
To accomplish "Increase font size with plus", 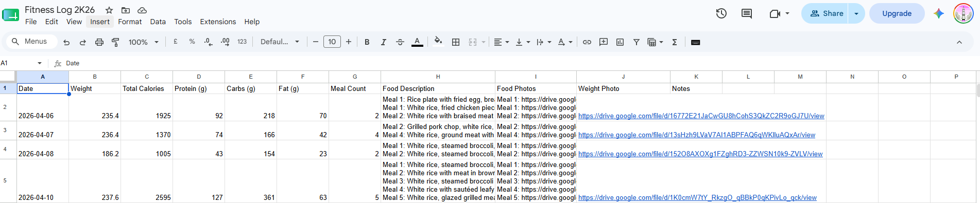I will (349, 42).
